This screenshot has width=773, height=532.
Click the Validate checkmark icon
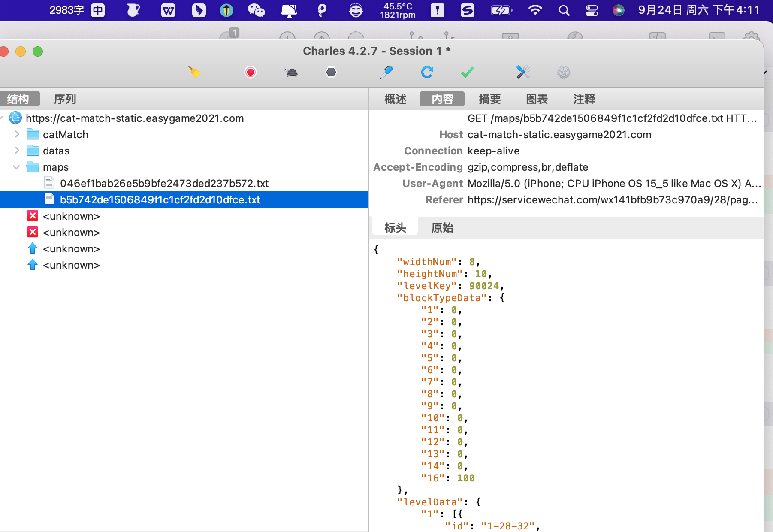pyautogui.click(x=467, y=72)
